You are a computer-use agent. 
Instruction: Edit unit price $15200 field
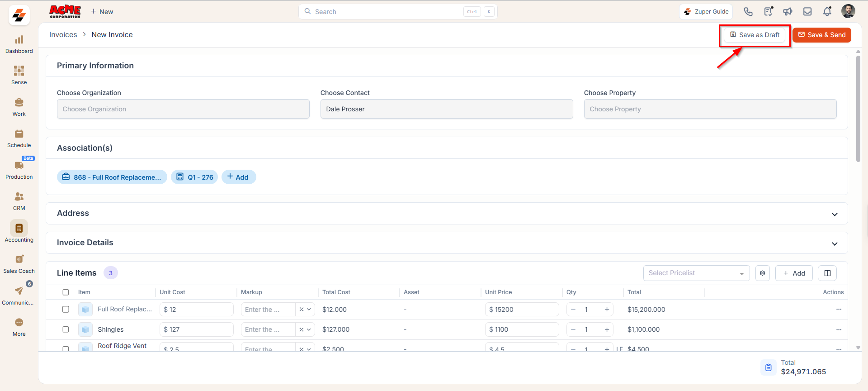522,310
